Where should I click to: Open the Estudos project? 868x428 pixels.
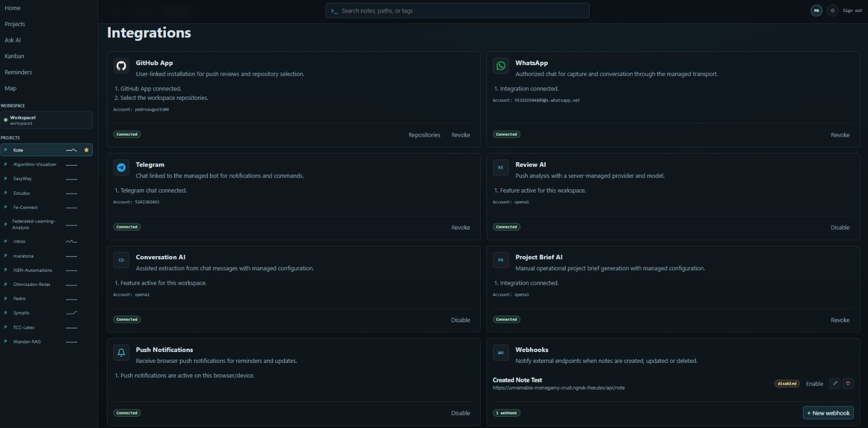coord(22,193)
